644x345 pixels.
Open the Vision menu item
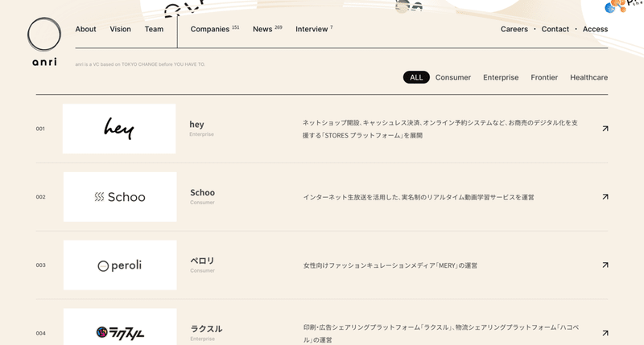click(120, 29)
